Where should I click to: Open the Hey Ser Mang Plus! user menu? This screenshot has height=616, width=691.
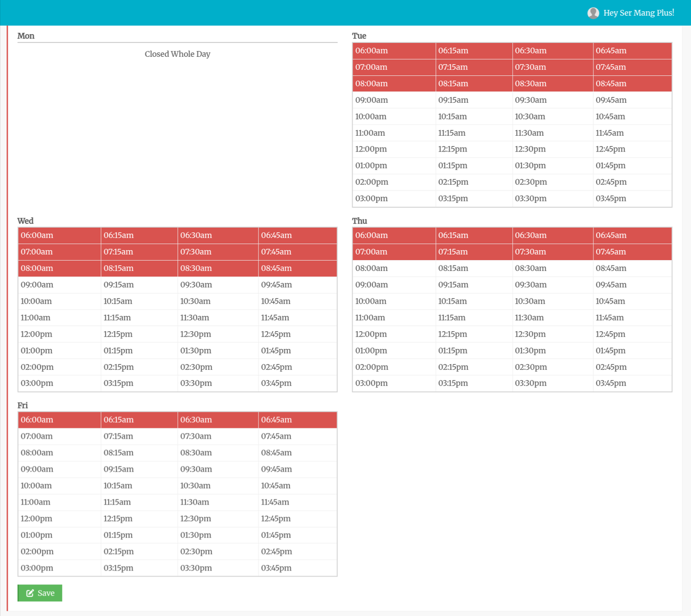(x=631, y=13)
